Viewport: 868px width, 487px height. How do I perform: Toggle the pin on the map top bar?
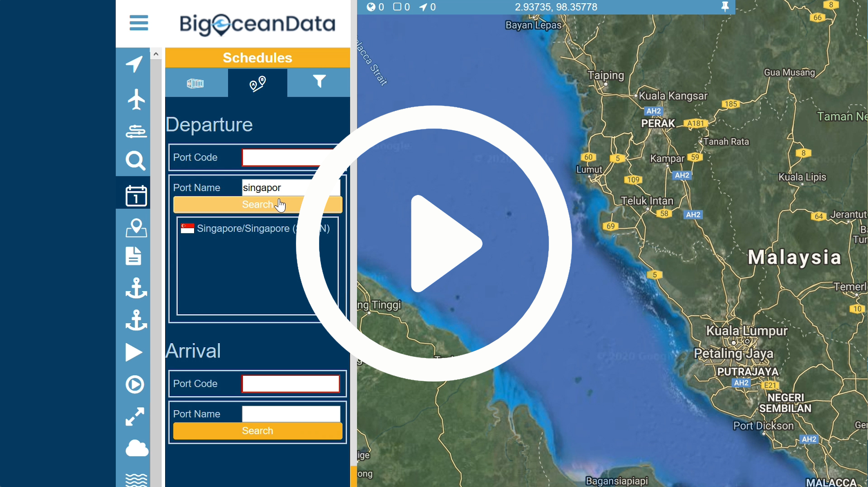pyautogui.click(x=725, y=7)
